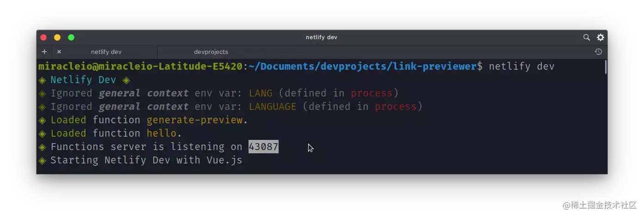
Task: Open the tab history clock icon
Action: 598,52
